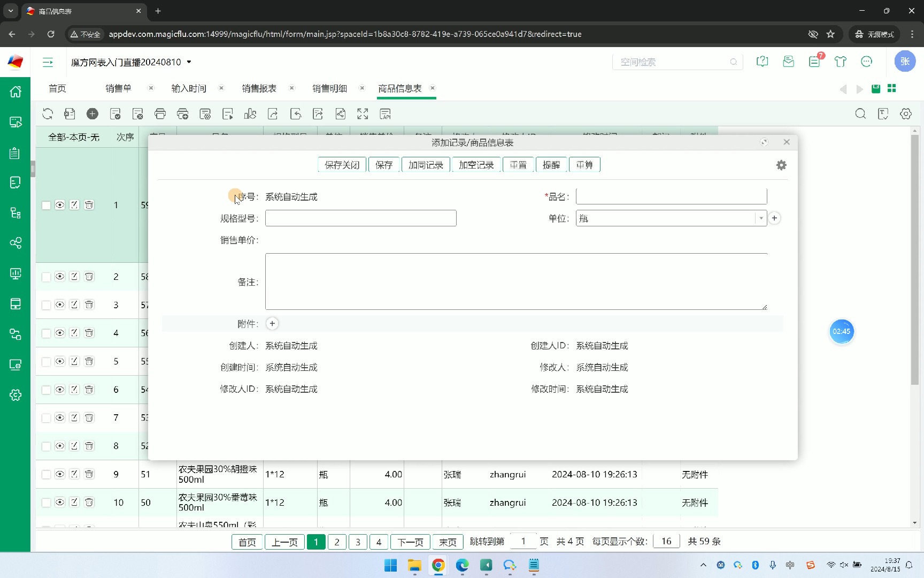Image resolution: width=924 pixels, height=578 pixels.
Task: Click the eye view icon in row 7
Action: pos(60,417)
